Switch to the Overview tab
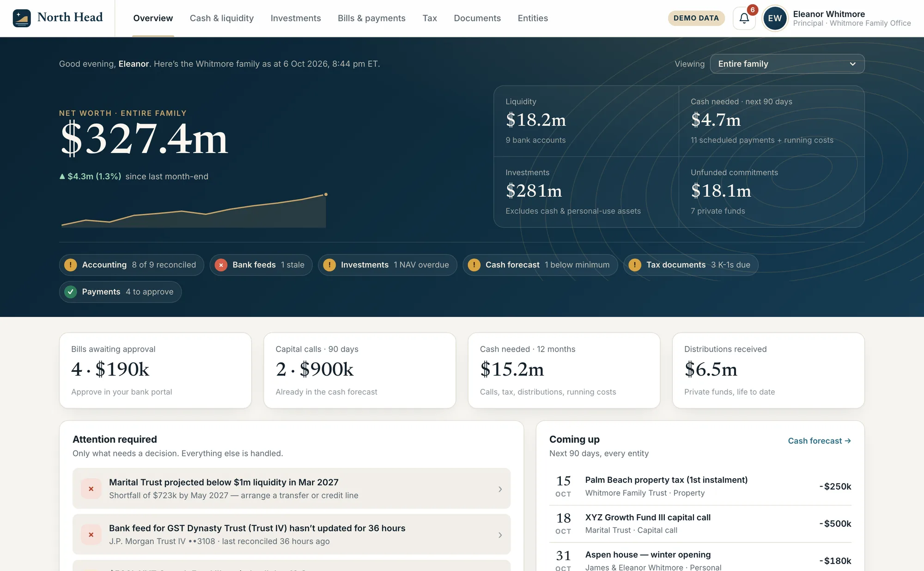The width and height of the screenshot is (924, 571). point(153,18)
